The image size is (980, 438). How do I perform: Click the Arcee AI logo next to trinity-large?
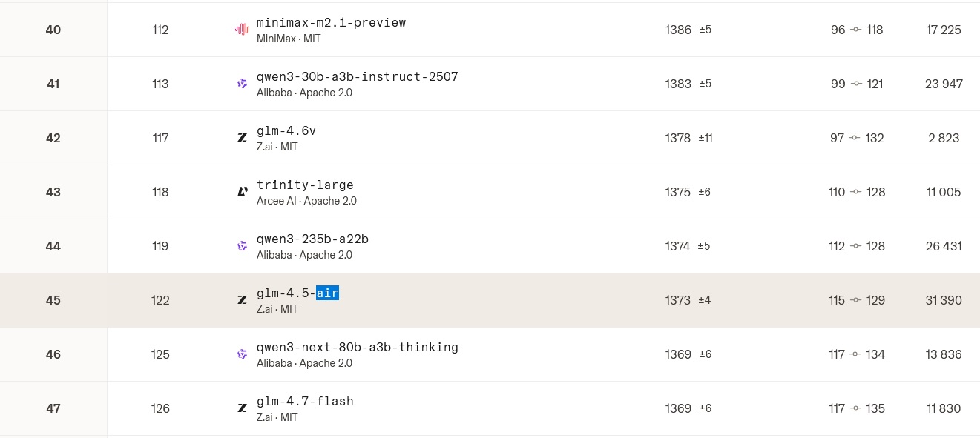click(x=242, y=192)
